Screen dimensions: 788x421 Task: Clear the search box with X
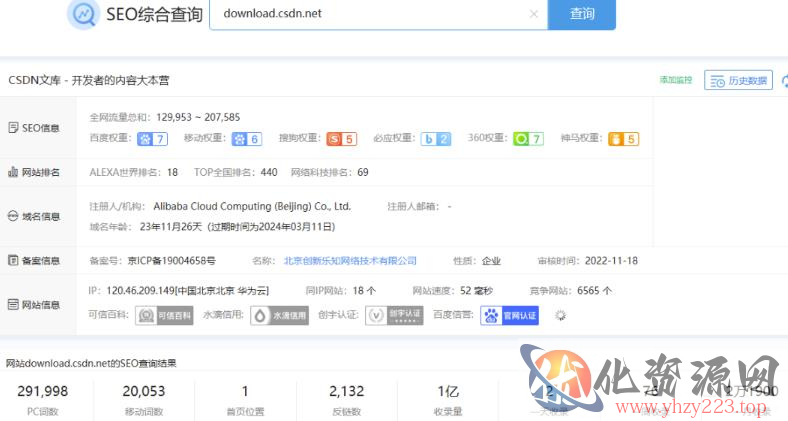pos(534,14)
